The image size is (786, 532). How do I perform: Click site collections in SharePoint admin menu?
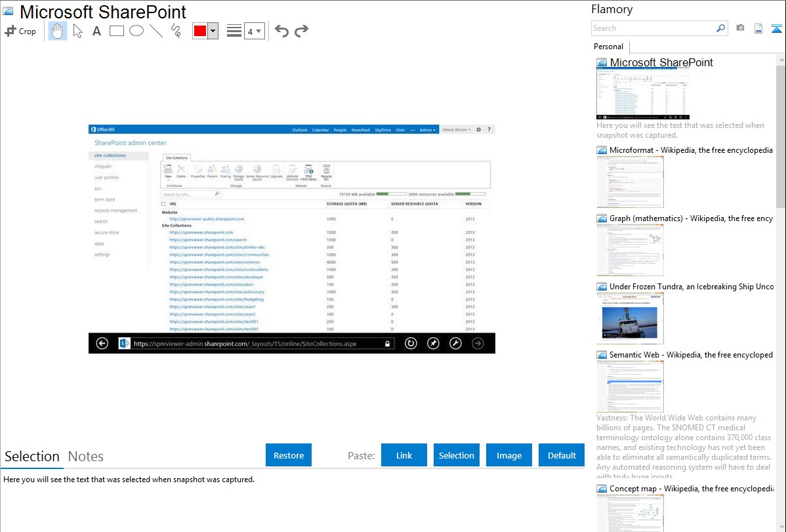[x=110, y=155]
